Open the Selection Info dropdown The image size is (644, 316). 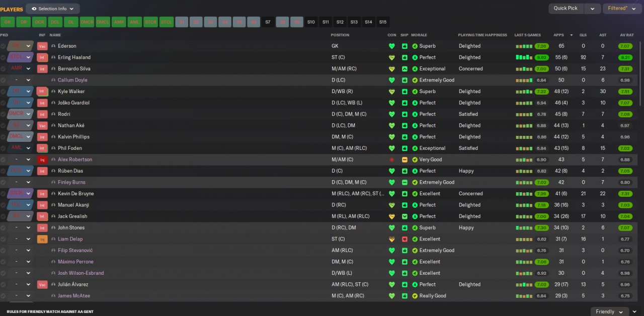(x=53, y=9)
